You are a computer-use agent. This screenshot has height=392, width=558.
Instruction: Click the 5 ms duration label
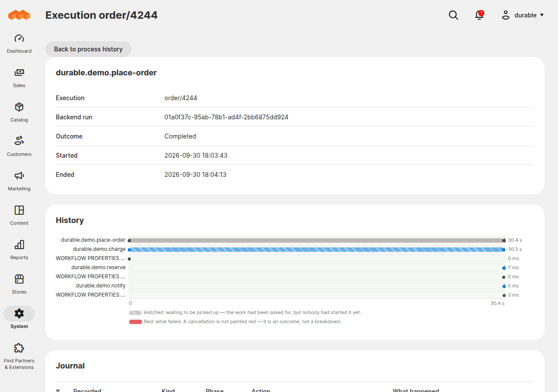click(513, 286)
